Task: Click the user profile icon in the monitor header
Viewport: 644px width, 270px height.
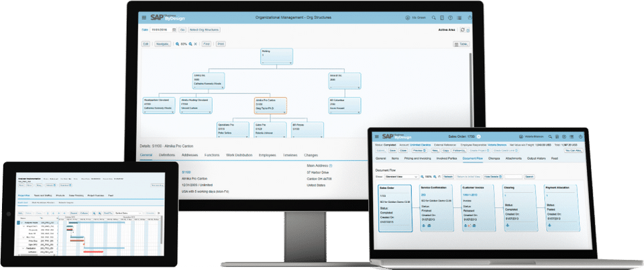Action: tap(407, 17)
